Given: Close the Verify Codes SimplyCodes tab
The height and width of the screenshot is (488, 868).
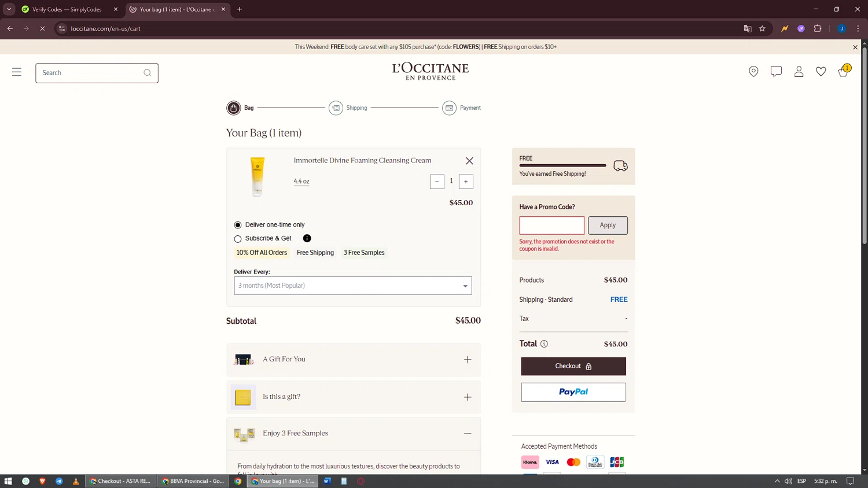Looking at the screenshot, I should pyautogui.click(x=116, y=9).
